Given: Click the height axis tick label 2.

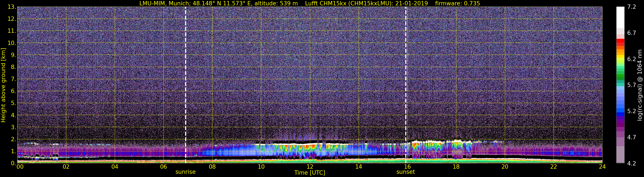Looking at the screenshot, I should 13,139.
